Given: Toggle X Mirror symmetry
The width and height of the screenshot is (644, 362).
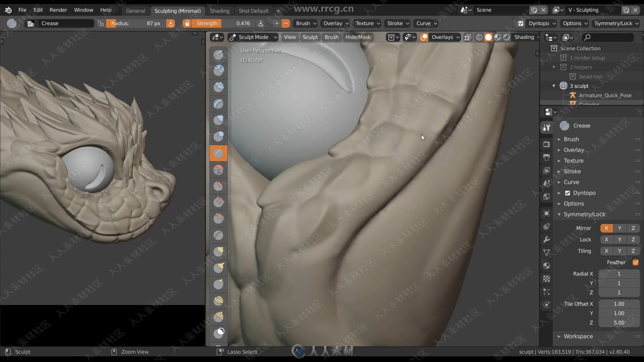Looking at the screenshot, I should pos(606,228).
